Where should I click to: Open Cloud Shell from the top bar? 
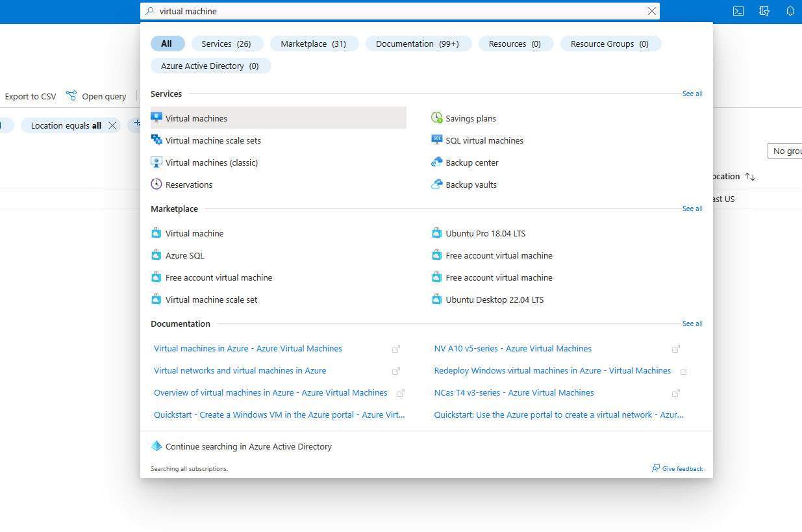[x=738, y=11]
